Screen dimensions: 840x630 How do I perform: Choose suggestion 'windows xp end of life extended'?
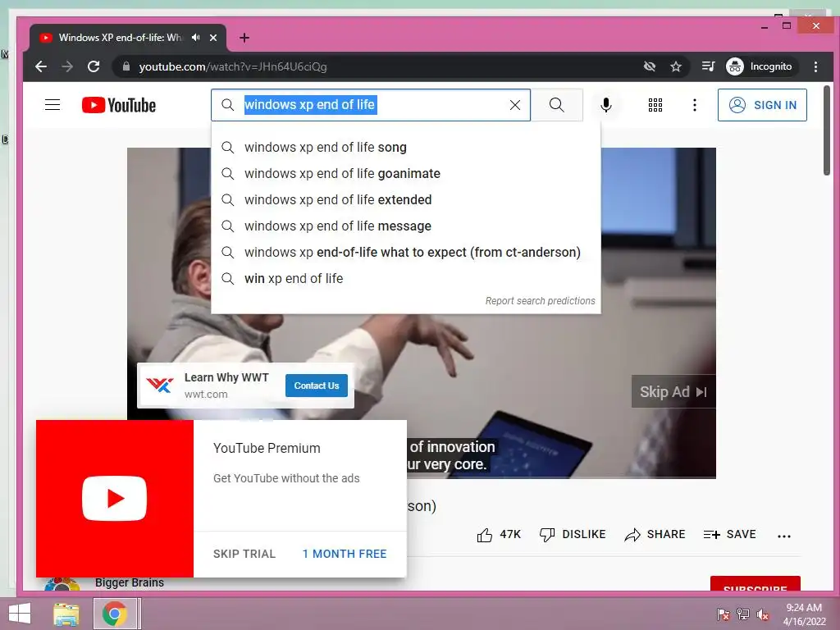(405, 200)
